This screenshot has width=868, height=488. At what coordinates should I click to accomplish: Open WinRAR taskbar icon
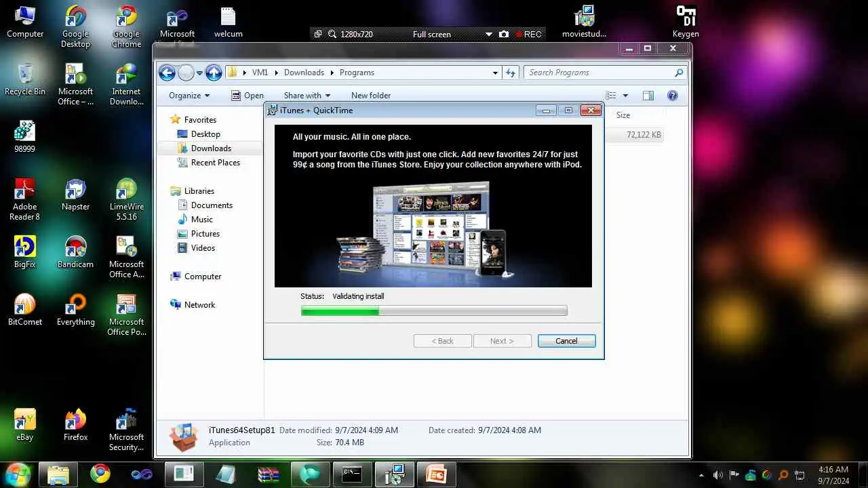click(x=269, y=474)
